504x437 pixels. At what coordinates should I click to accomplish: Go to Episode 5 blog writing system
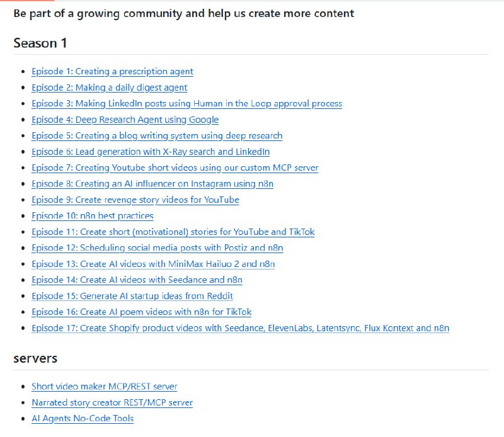coord(157,135)
